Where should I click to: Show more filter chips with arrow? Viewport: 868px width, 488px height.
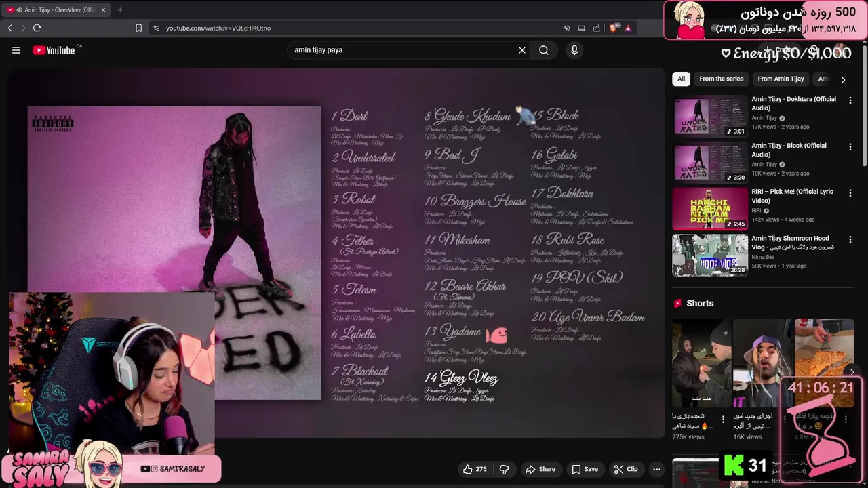(x=843, y=79)
